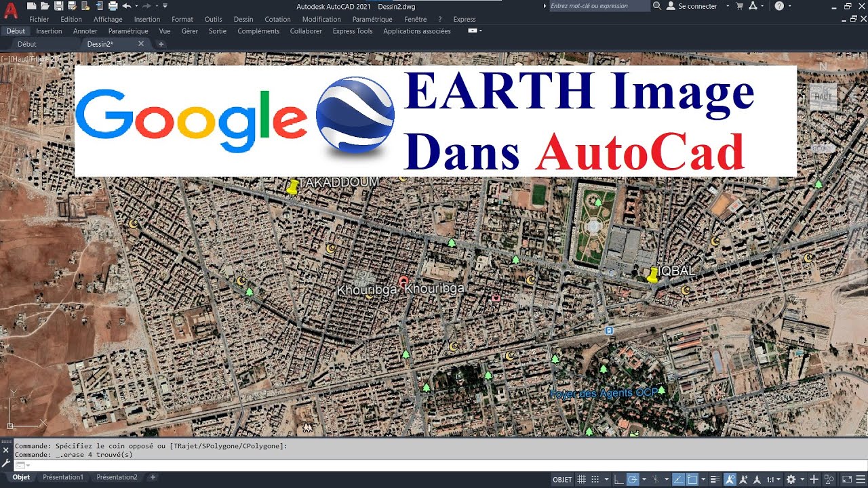Expand the Object Snap settings dropdown
The image size is (868, 488).
pyautogui.click(x=703, y=479)
